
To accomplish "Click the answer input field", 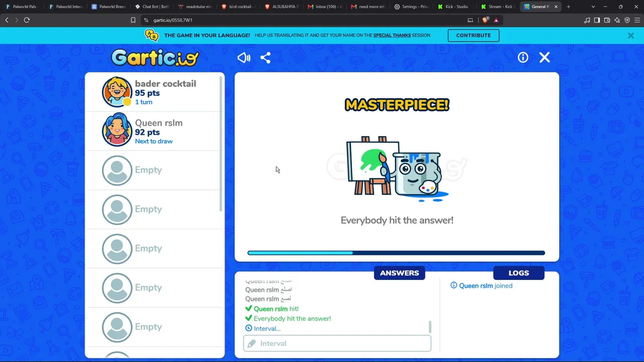I will (337, 343).
